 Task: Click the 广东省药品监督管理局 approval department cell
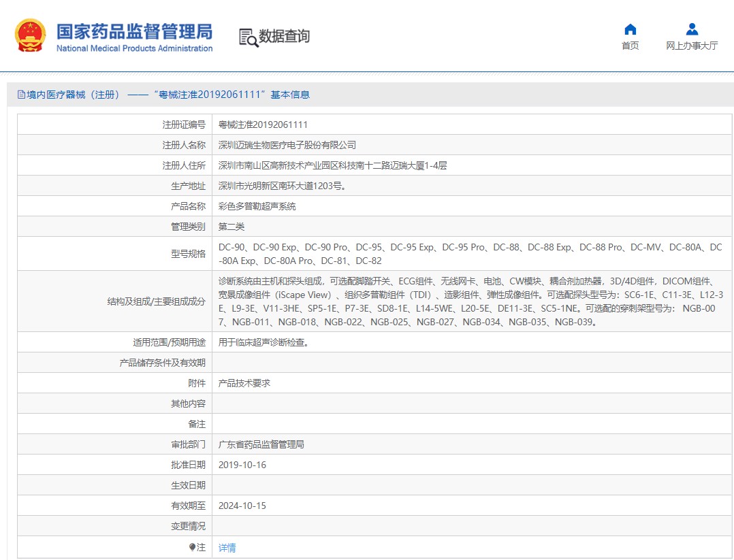click(x=261, y=444)
